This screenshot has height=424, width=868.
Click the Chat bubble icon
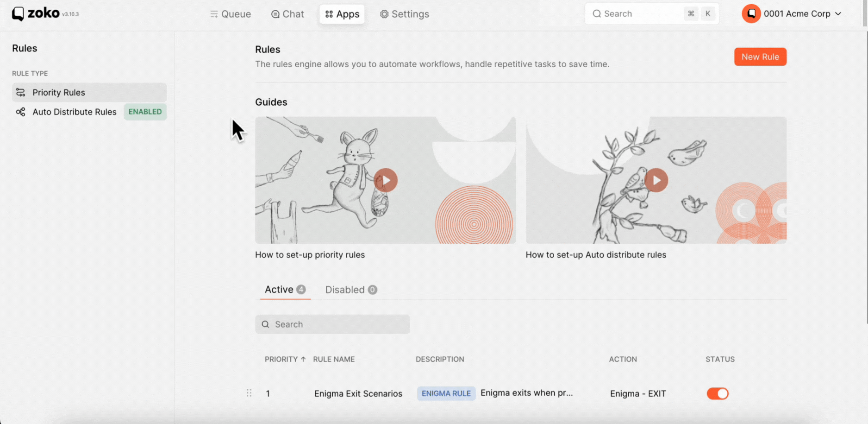(275, 14)
